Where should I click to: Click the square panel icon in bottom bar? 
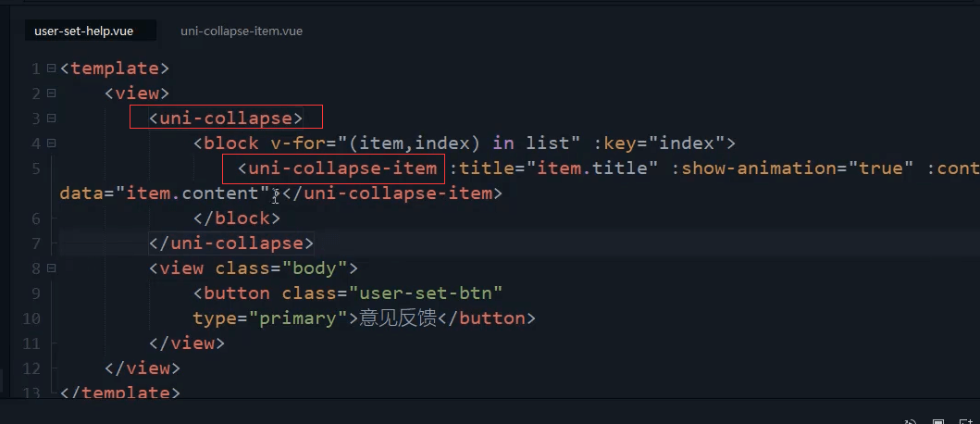pyautogui.click(x=938, y=421)
